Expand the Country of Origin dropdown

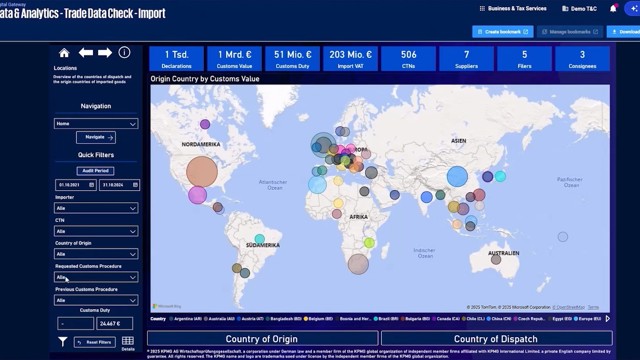point(96,254)
